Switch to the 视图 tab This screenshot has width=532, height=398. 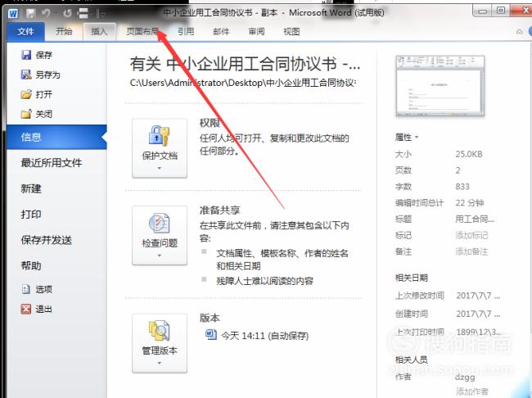(x=291, y=32)
